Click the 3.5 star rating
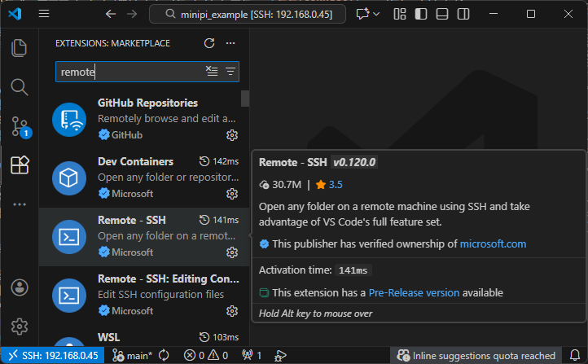 pyautogui.click(x=329, y=184)
